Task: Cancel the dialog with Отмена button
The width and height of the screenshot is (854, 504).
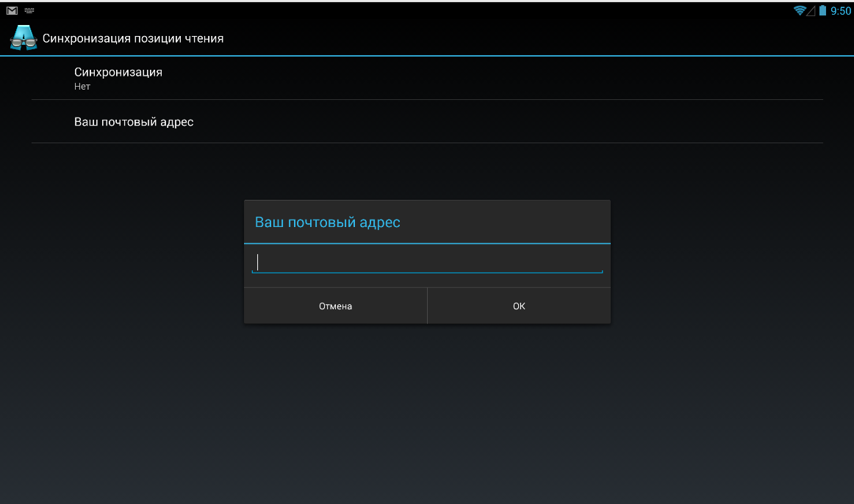Action: point(335,306)
